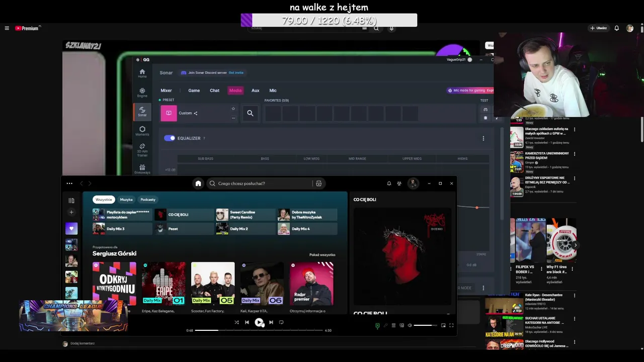Select Muzyka filter chip in Spotify

pos(126,200)
